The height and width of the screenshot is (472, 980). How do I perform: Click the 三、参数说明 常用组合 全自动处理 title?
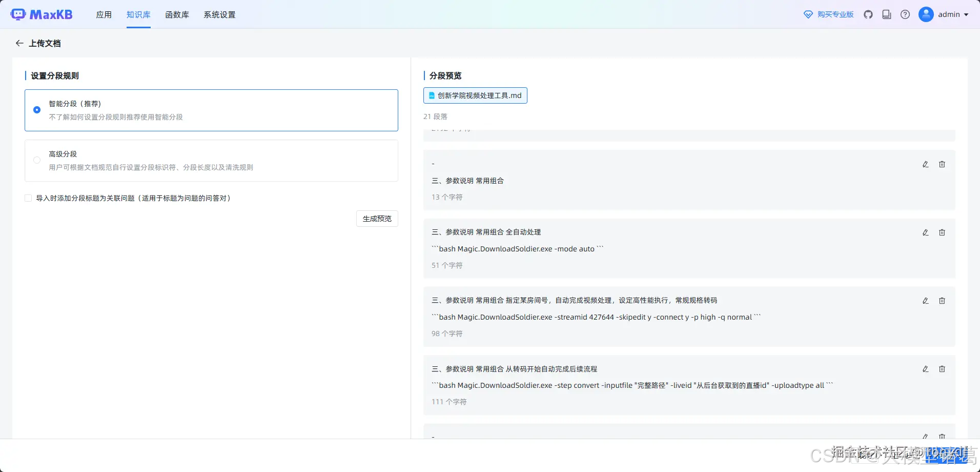click(486, 232)
